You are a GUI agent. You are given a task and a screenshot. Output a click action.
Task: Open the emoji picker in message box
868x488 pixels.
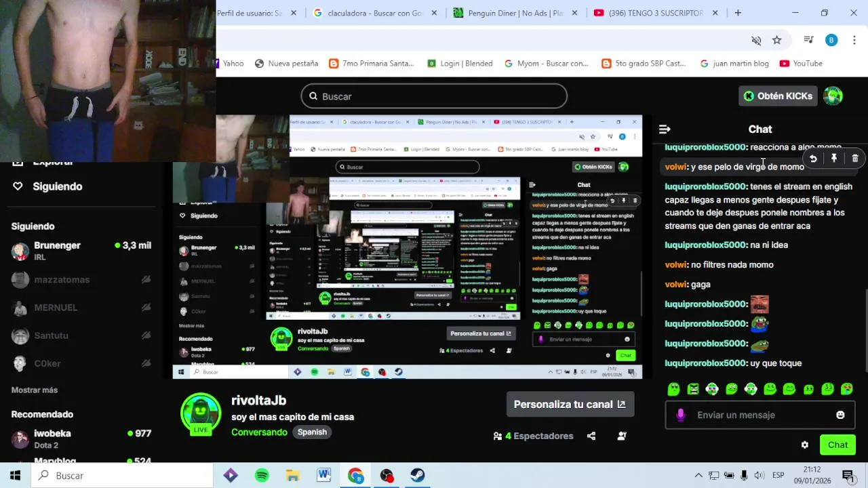pos(840,415)
